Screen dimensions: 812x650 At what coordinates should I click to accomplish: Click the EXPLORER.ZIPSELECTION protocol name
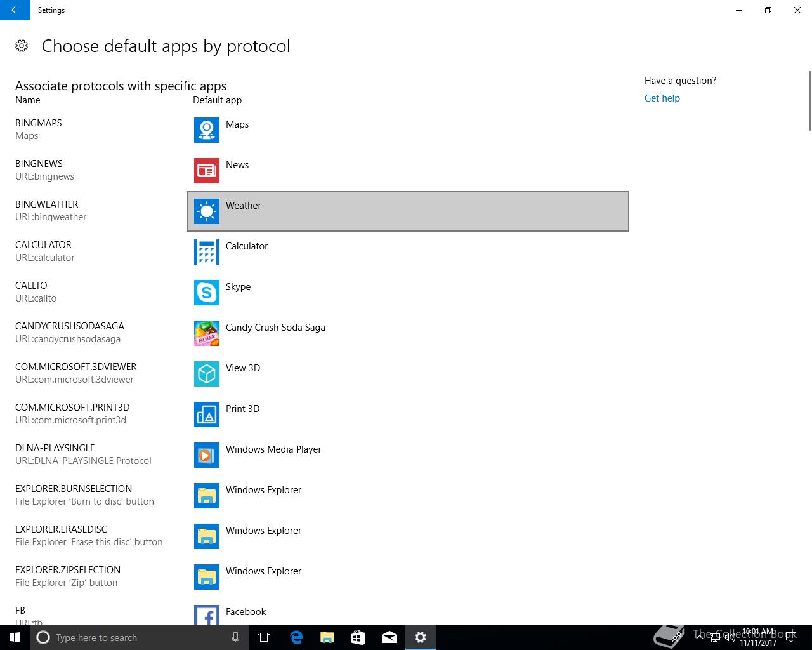click(x=68, y=570)
